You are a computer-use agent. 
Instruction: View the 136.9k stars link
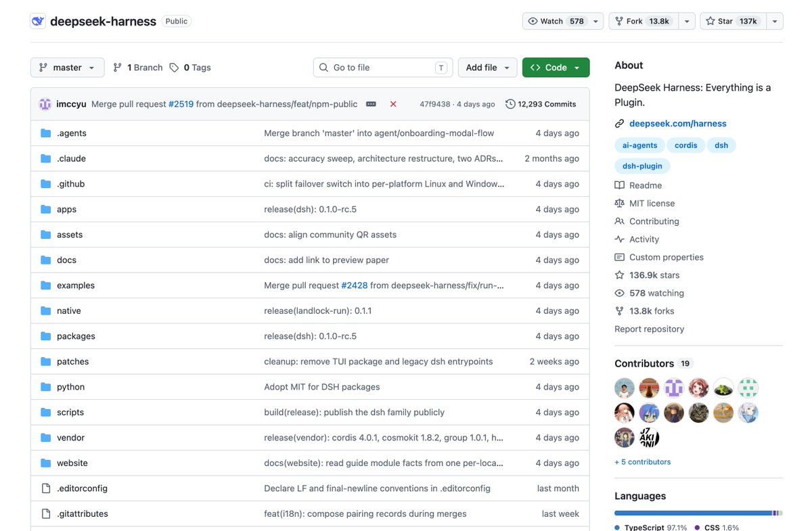click(x=647, y=275)
